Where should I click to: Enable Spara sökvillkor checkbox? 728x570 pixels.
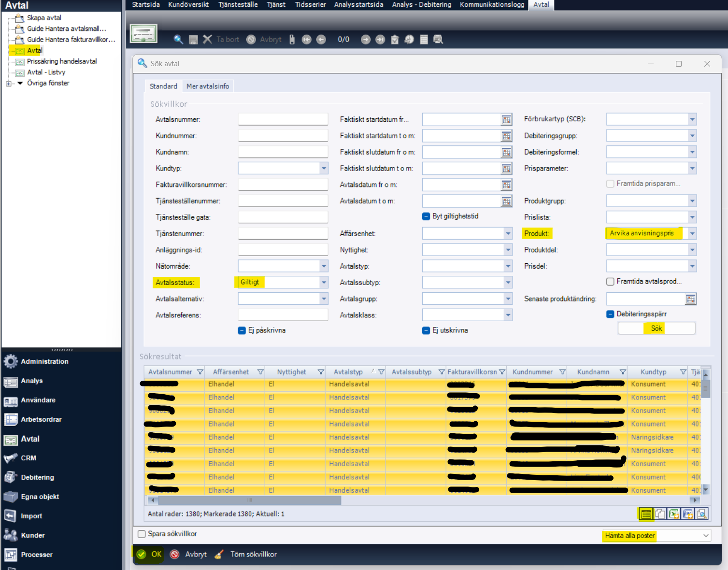tap(142, 534)
